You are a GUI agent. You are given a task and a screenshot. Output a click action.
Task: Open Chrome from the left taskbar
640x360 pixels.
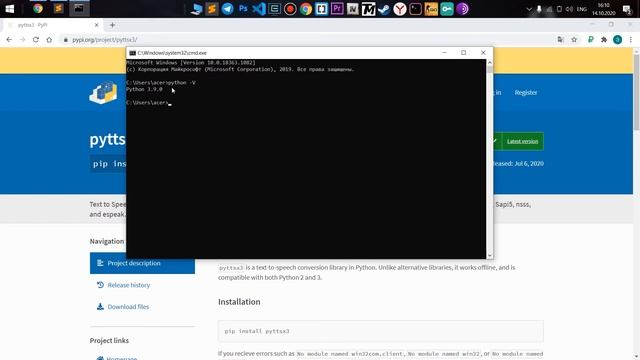[38, 9]
